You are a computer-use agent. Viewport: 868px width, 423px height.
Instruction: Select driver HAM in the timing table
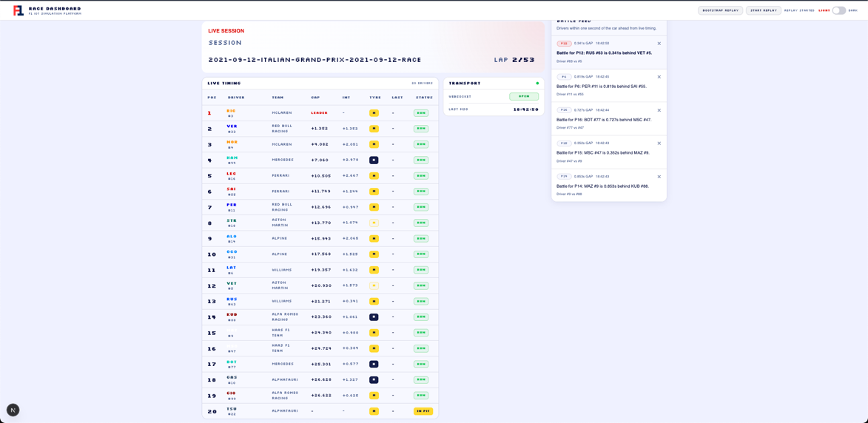(232, 160)
